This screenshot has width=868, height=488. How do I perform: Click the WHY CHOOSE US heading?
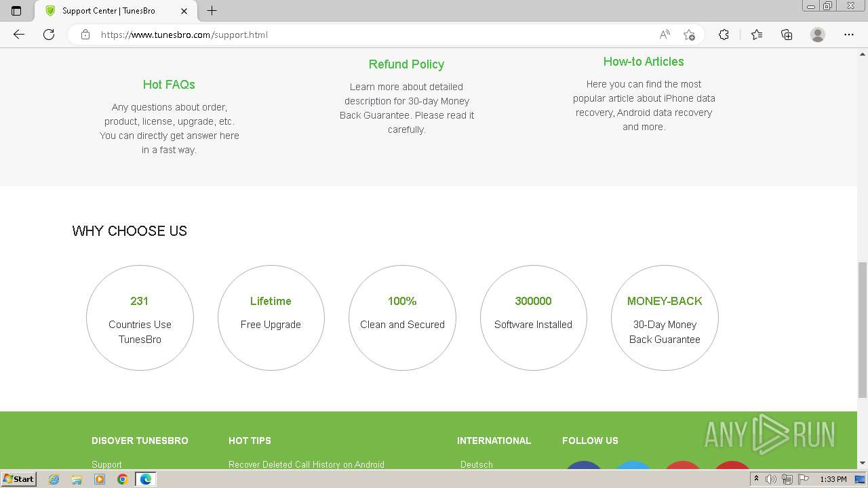click(130, 231)
